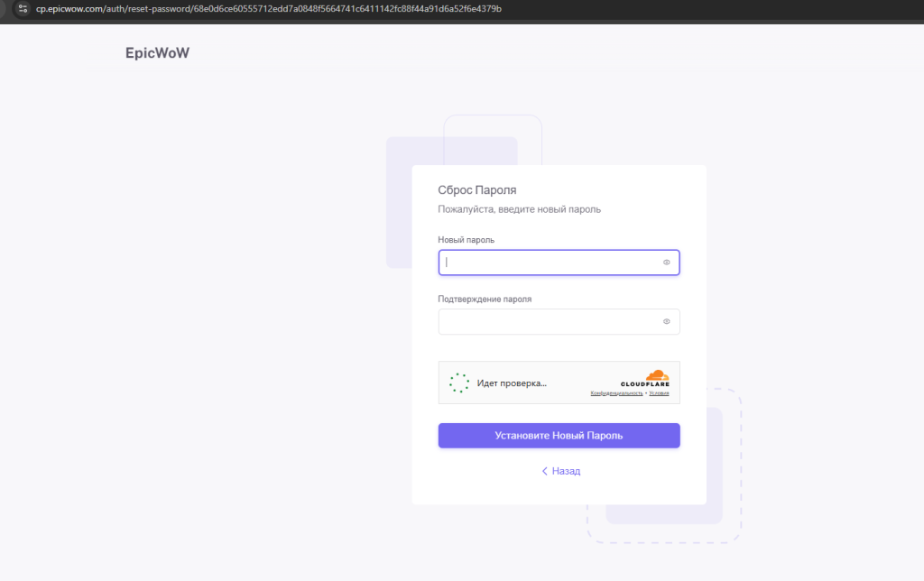Viewport: 924px width, 581px height.
Task: Click the site information icon in address bar
Action: (23, 9)
